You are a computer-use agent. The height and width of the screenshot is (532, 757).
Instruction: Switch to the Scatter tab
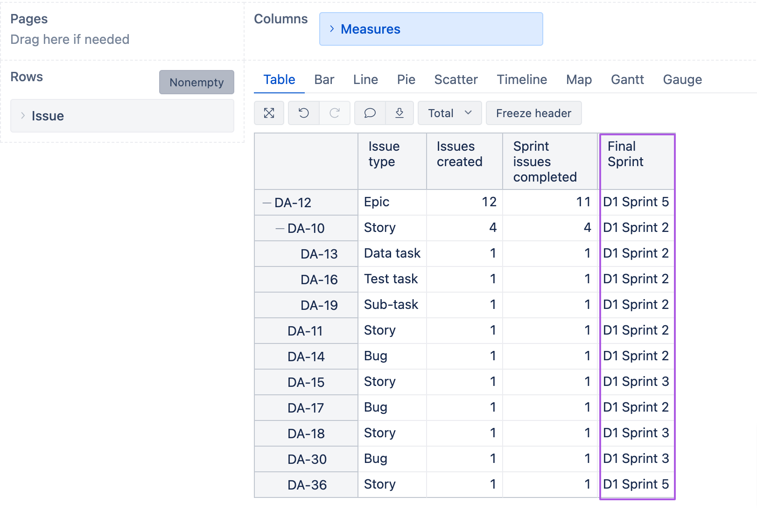456,79
